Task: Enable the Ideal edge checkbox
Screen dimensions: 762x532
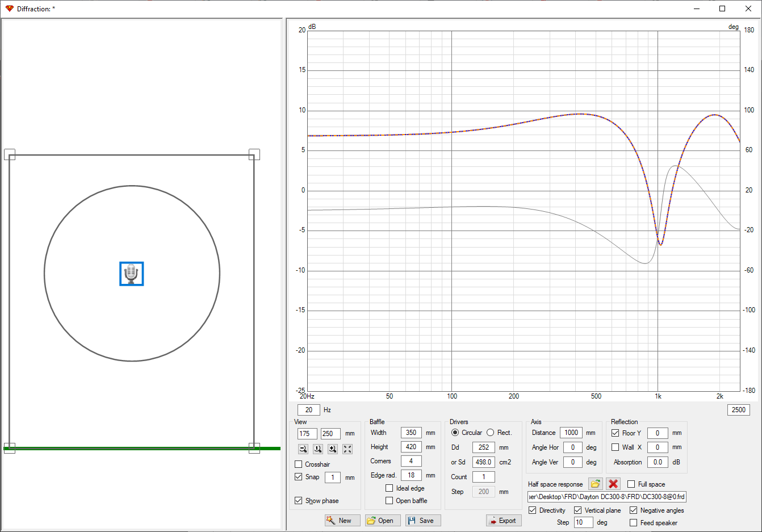Action: [390, 488]
